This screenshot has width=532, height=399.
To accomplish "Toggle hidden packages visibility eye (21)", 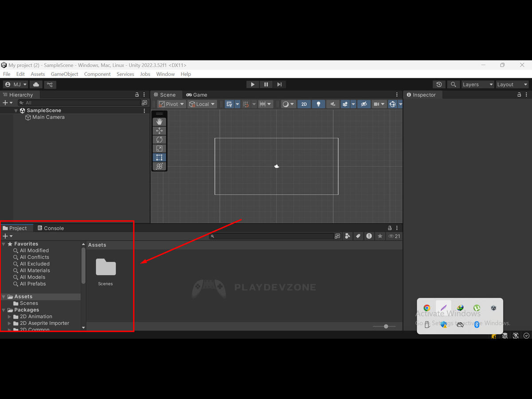I will 394,236.
